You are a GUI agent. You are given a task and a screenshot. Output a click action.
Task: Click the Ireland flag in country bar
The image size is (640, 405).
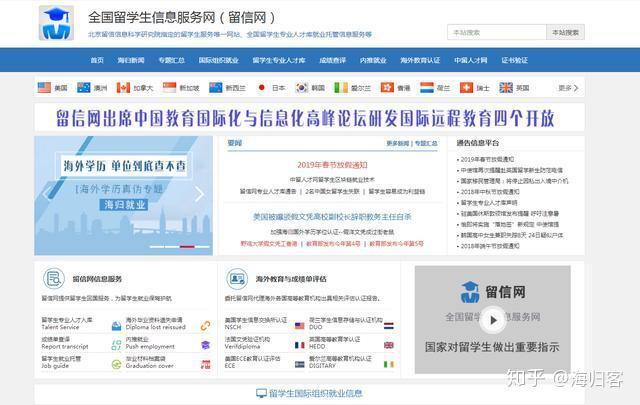[x=341, y=87]
